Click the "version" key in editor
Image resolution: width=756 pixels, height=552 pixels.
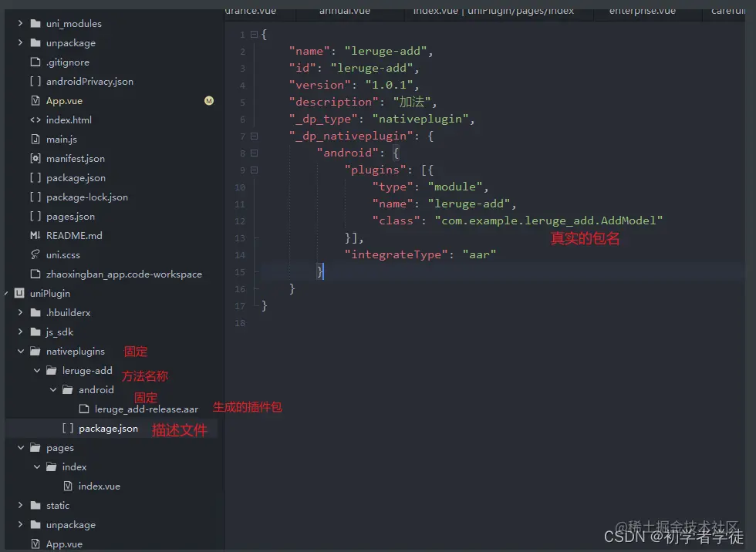pos(319,85)
